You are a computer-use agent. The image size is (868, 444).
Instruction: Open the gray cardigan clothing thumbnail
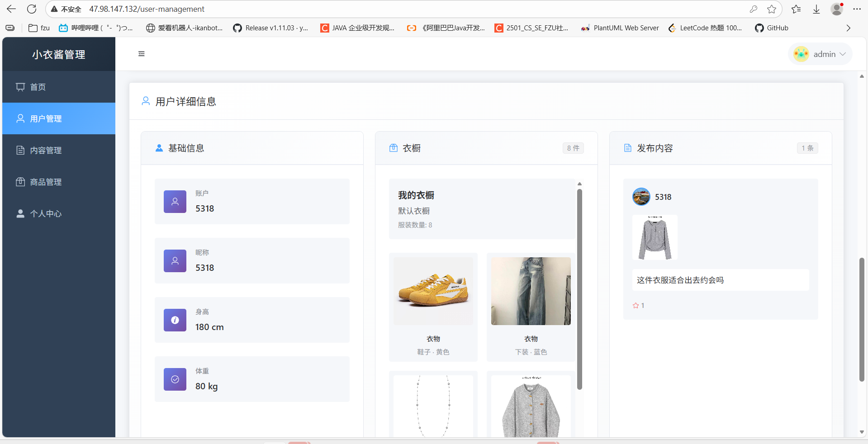(x=531, y=406)
